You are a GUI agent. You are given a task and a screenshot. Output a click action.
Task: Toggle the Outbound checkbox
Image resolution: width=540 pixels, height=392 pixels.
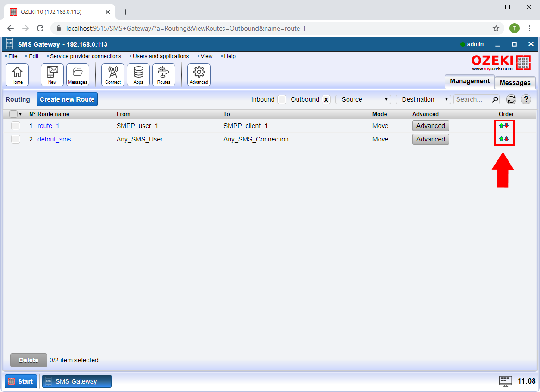[326, 99]
